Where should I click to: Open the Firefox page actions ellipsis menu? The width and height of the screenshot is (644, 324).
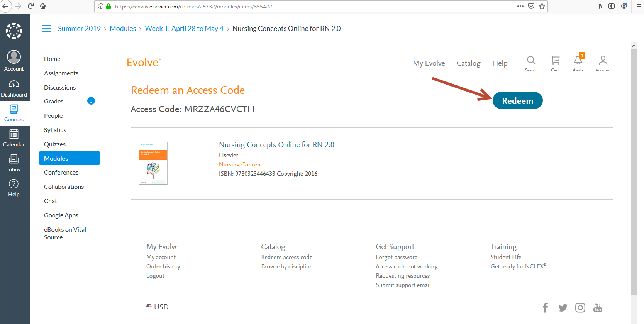(x=520, y=6)
